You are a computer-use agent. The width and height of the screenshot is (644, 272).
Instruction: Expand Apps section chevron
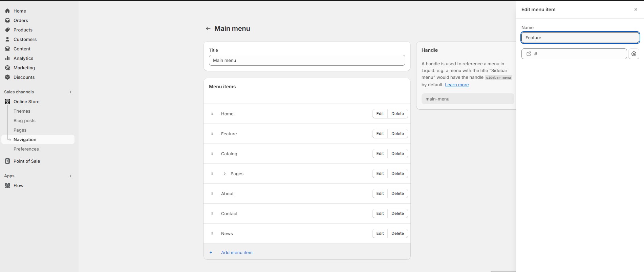(70, 176)
